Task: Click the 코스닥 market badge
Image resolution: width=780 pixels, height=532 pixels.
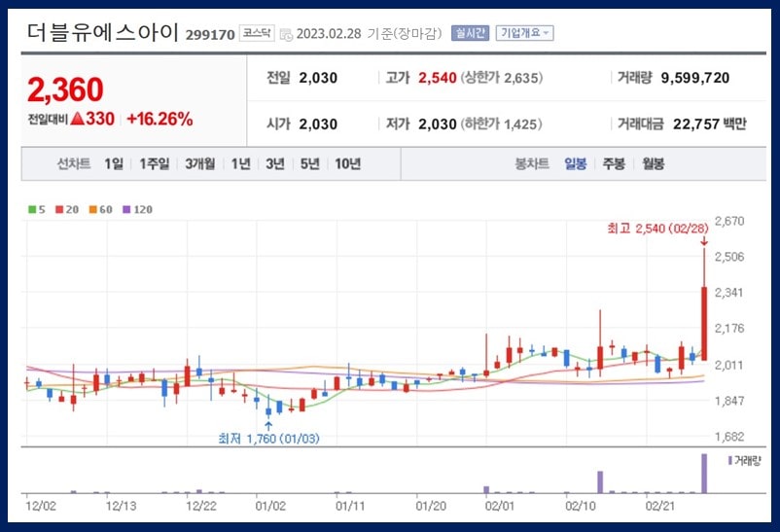Action: point(257,33)
